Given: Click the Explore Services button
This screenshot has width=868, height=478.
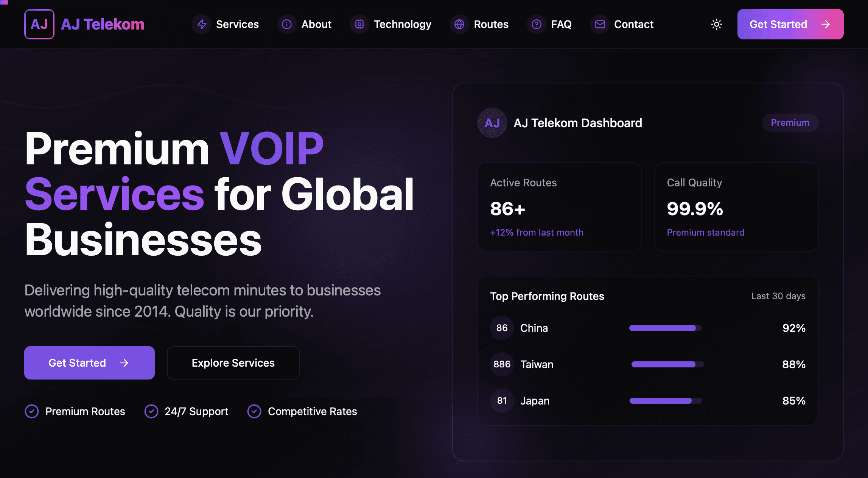Looking at the screenshot, I should 233,363.
